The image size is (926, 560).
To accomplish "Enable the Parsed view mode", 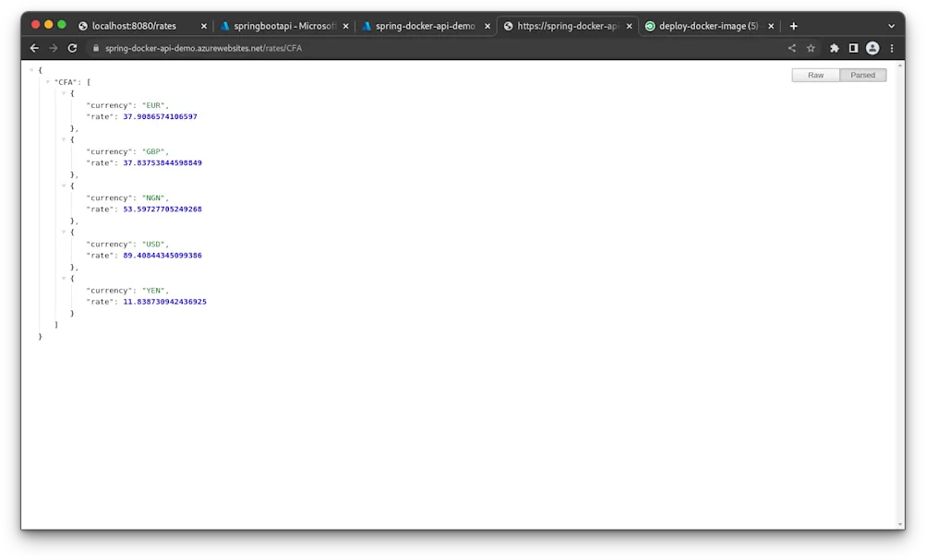I will pos(861,75).
